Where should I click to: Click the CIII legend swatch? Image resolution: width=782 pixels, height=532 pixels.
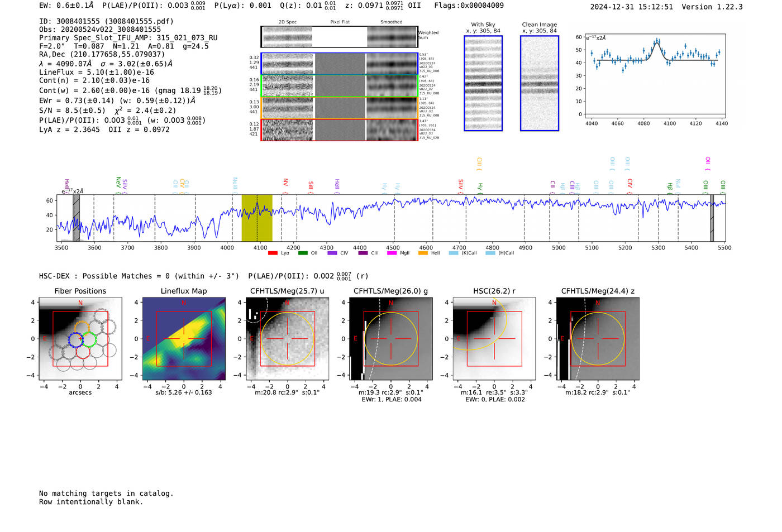click(363, 253)
